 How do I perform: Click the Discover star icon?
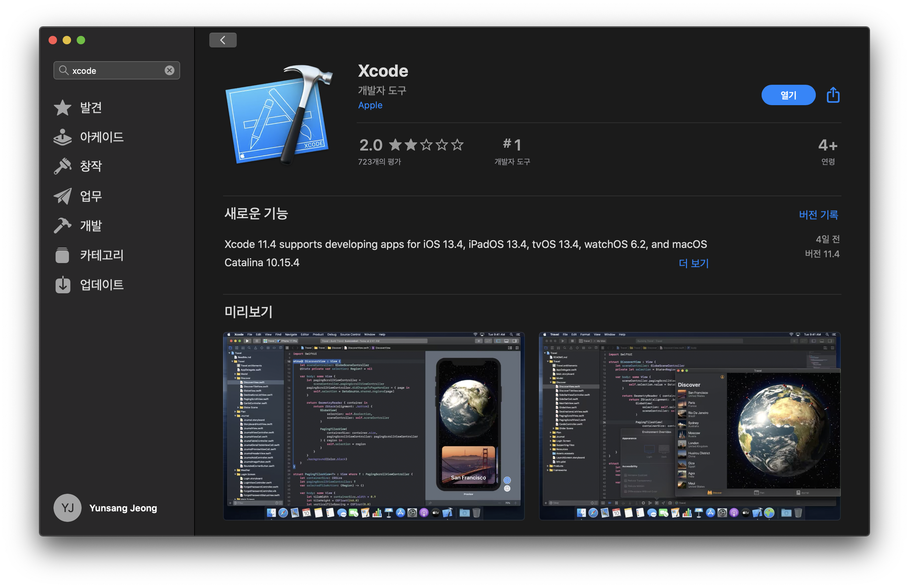pyautogui.click(x=62, y=108)
